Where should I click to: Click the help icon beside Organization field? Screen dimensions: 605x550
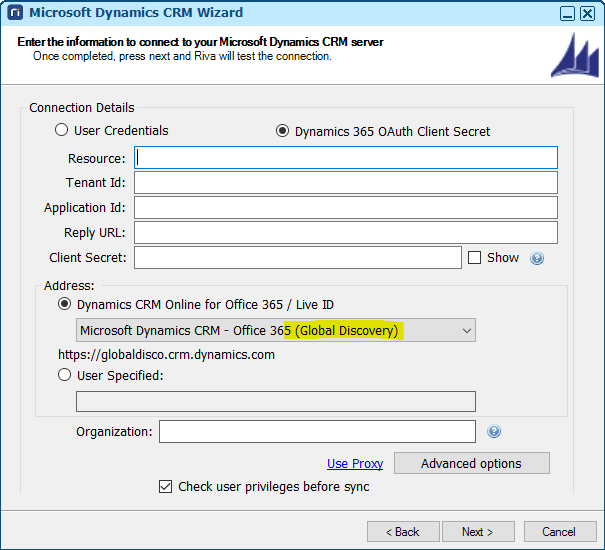coord(493,432)
